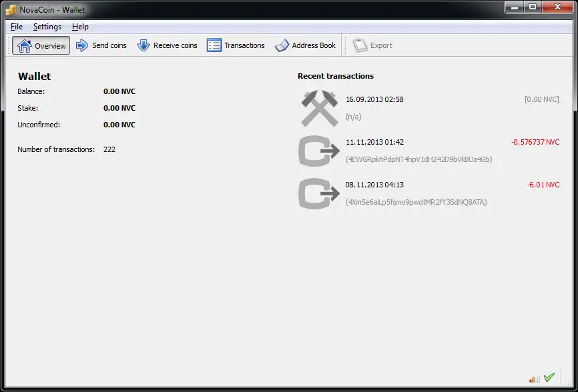Click address 4XmSe6aiLp5fsmo9pwdtMR2fY3SdNQ8ATA

point(416,202)
